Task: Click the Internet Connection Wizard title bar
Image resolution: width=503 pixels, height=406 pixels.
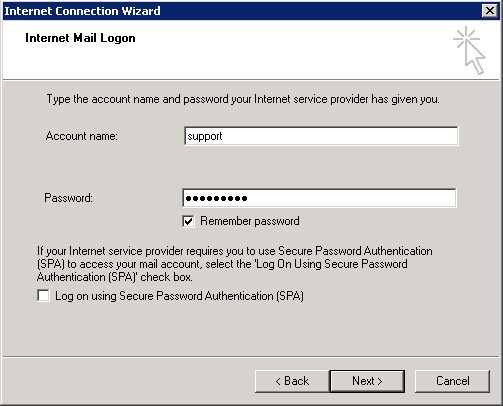Action: point(242,11)
